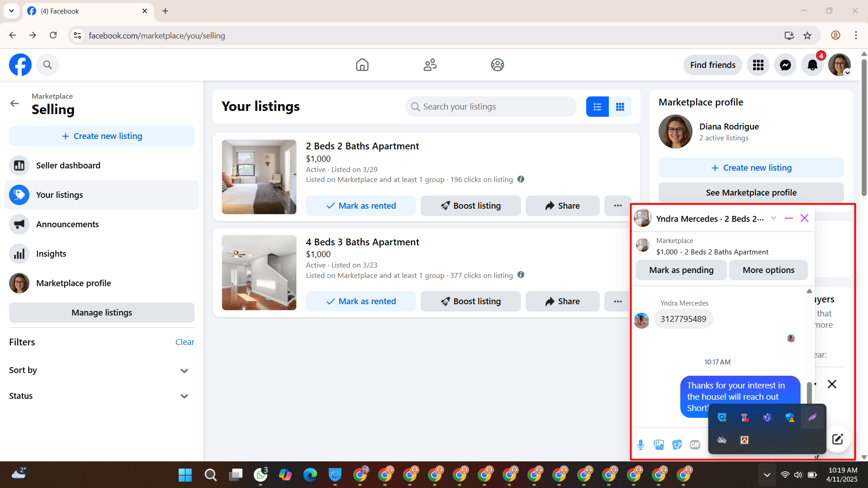
Task: Choose a GIF in the chat
Action: [695, 445]
